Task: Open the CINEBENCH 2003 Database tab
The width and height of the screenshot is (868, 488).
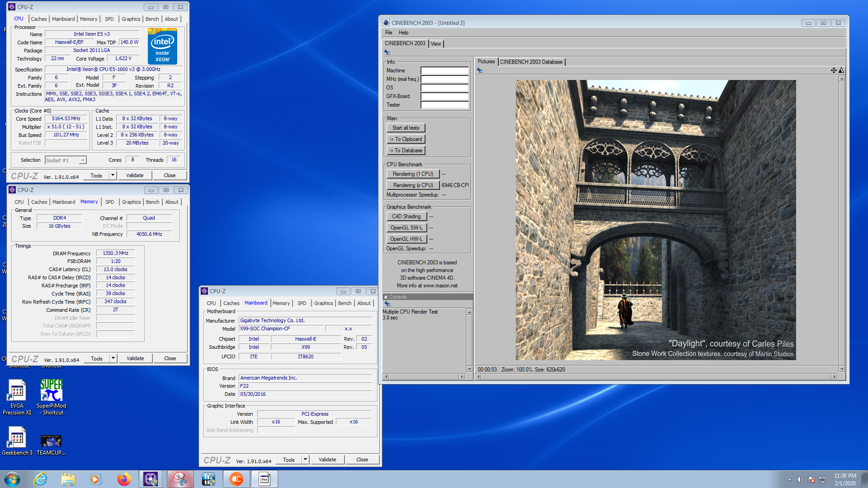Action: pos(531,62)
